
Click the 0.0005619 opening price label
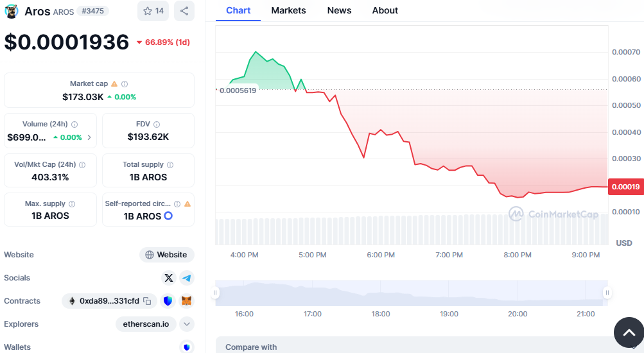click(x=238, y=90)
